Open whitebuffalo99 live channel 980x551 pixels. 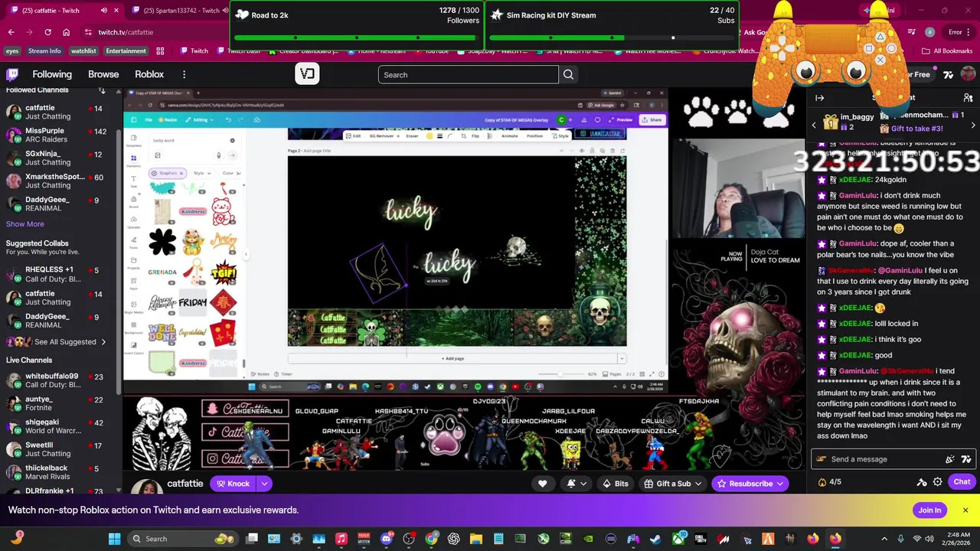(60, 380)
